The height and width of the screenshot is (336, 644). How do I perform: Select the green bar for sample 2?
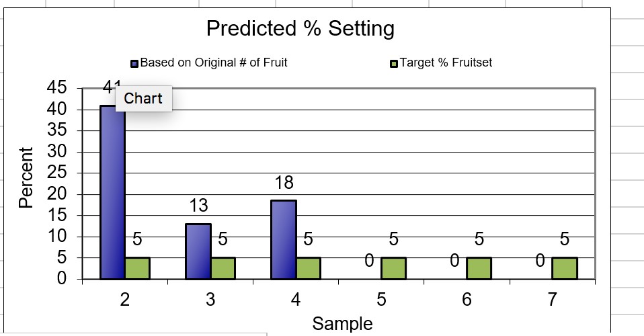coord(137,267)
